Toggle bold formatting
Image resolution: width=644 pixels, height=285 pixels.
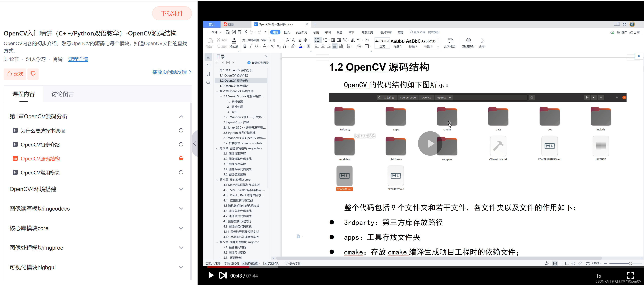[245, 46]
